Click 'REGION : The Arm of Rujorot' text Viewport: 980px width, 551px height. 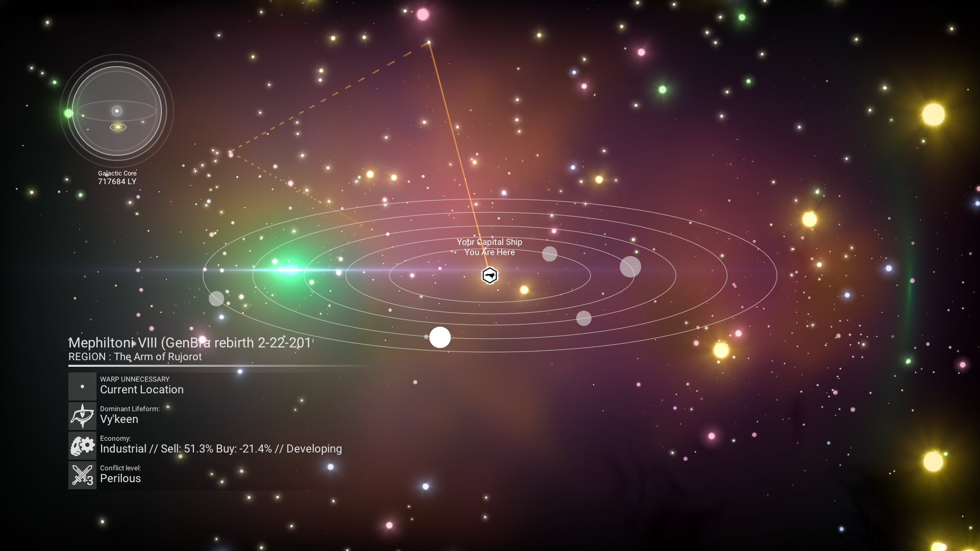[x=135, y=357]
